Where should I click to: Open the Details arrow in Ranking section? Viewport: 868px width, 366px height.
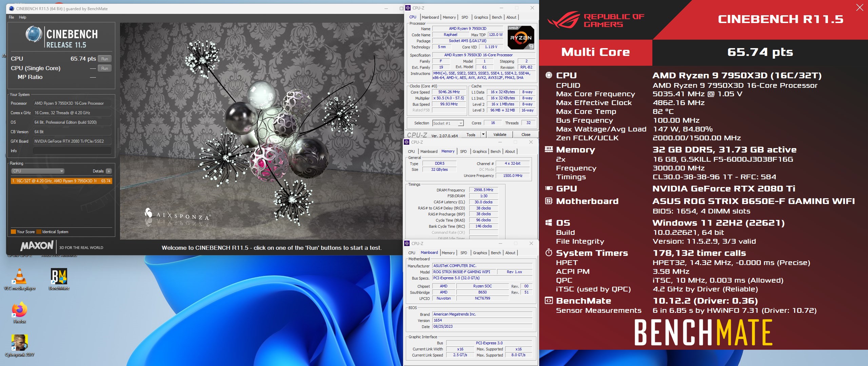(109, 171)
